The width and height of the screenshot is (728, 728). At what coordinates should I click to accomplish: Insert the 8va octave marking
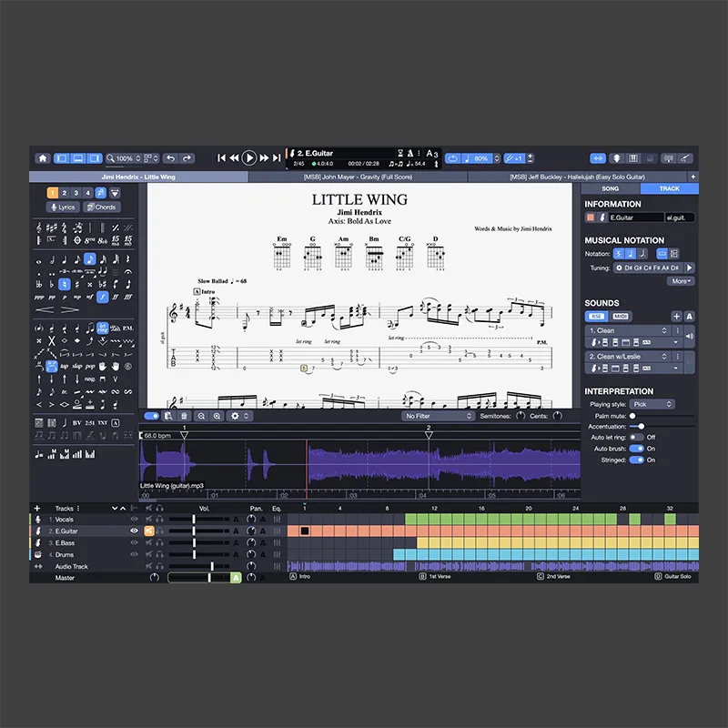pyautogui.click(x=89, y=240)
